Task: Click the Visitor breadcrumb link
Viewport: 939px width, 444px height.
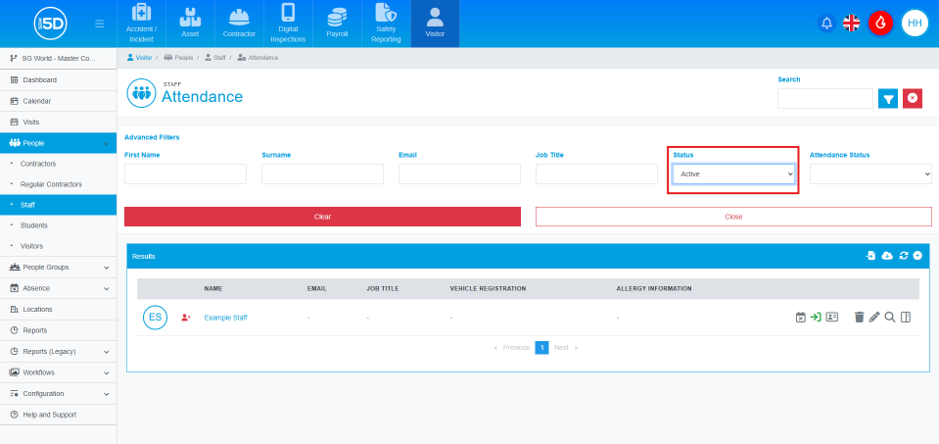Action: click(x=140, y=58)
